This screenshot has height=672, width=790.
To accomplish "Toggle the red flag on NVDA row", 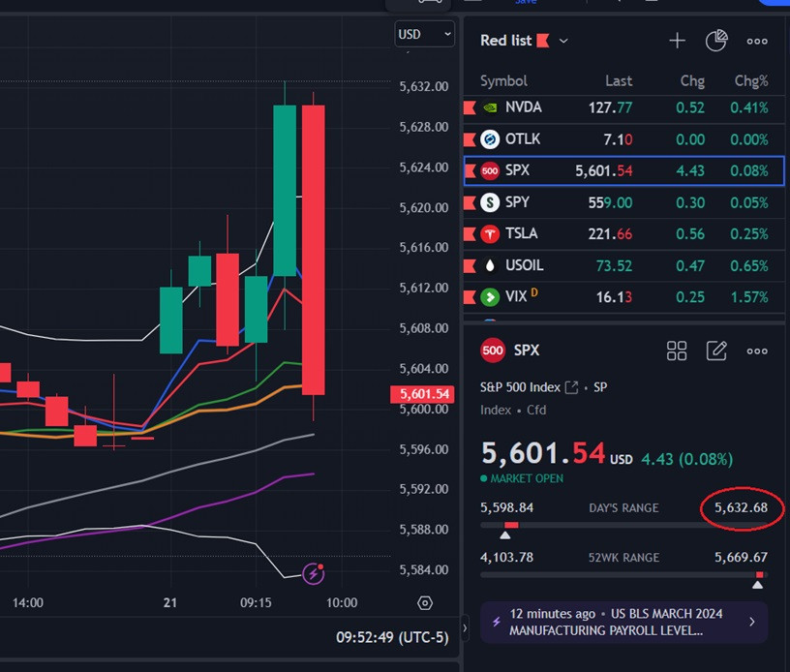I will coord(470,107).
